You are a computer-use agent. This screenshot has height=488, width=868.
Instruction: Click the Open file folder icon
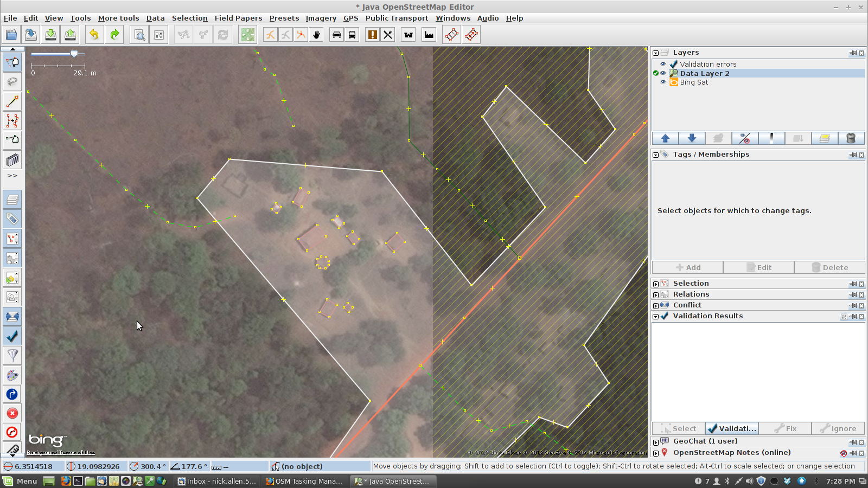pos(11,35)
